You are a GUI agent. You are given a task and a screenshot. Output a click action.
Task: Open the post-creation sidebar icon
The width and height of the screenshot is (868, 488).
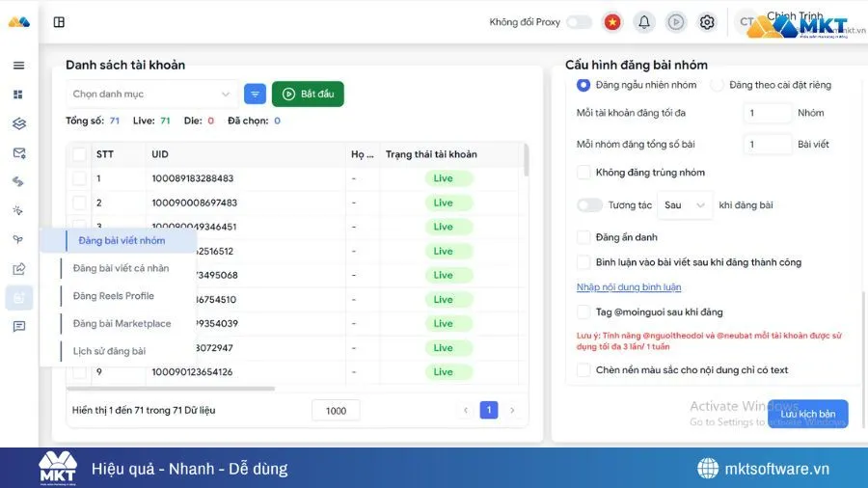click(19, 298)
